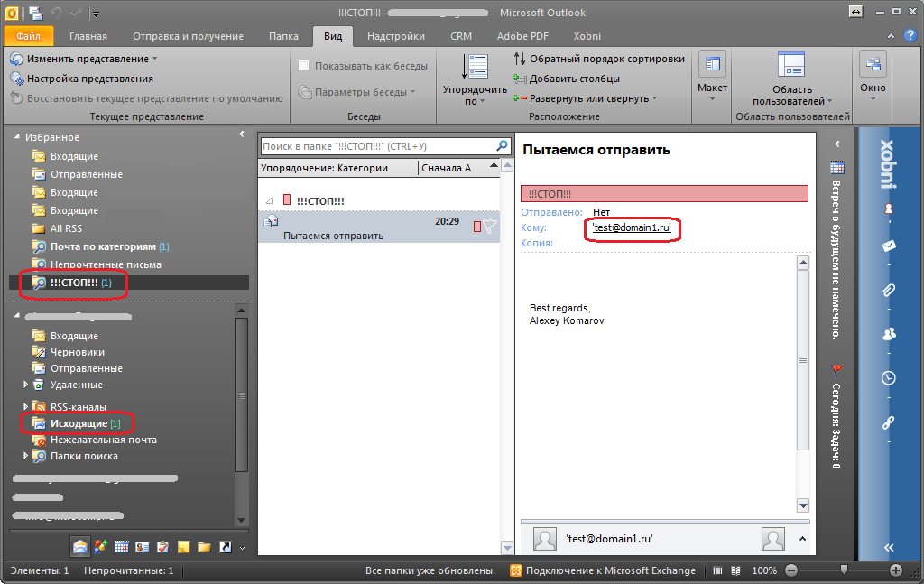Switch to Главная ribbon tab

[88, 36]
